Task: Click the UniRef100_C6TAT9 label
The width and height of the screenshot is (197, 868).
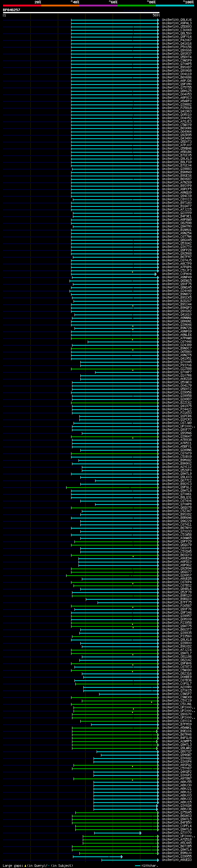Action: (177, 454)
